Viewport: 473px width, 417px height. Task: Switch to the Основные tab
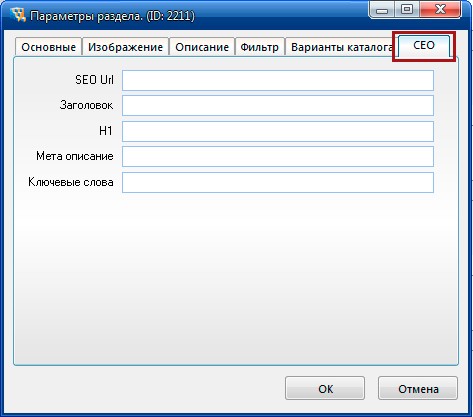coord(48,47)
